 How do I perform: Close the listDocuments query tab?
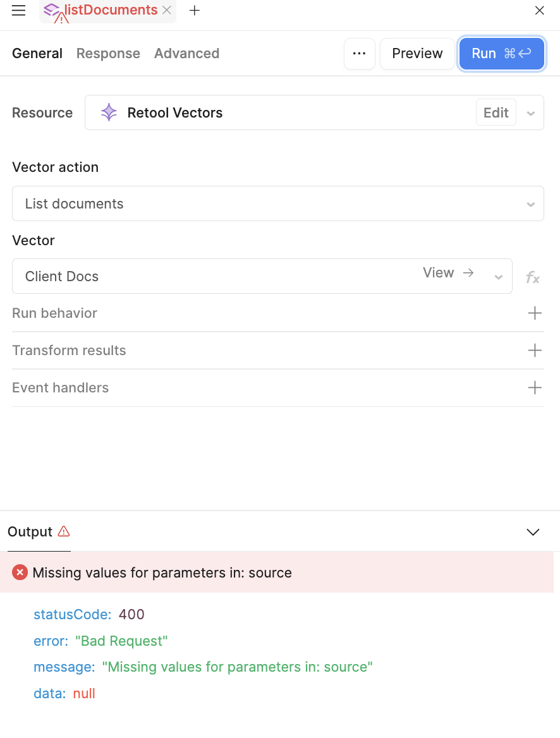tap(167, 10)
